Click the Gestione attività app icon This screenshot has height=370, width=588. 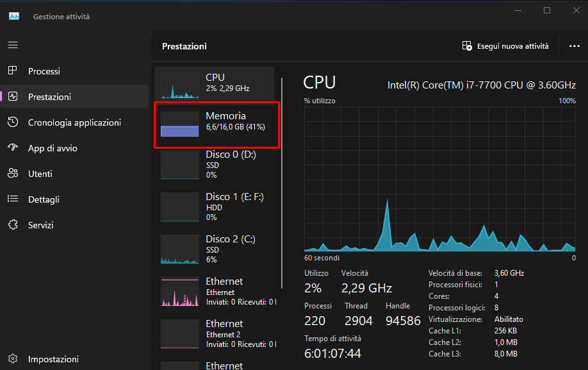click(14, 16)
